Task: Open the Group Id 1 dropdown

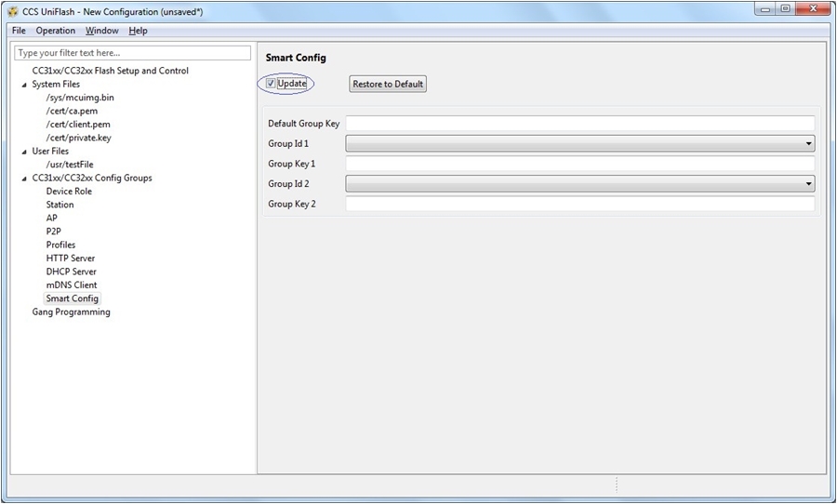Action: [x=580, y=143]
